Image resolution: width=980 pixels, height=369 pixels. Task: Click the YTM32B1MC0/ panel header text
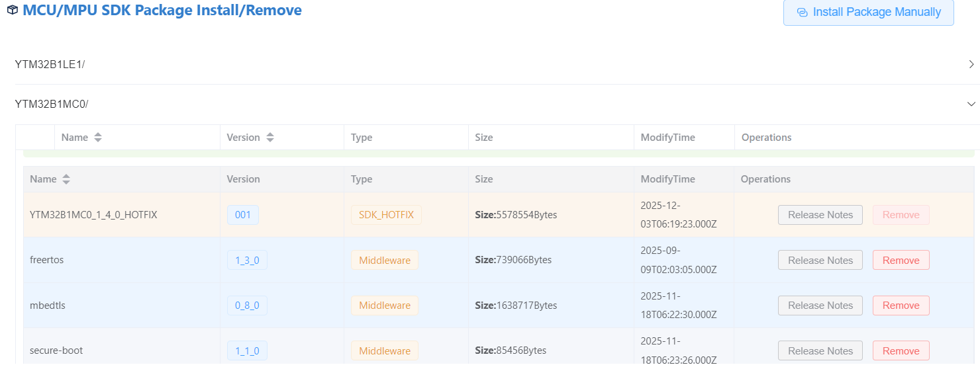[x=52, y=104]
